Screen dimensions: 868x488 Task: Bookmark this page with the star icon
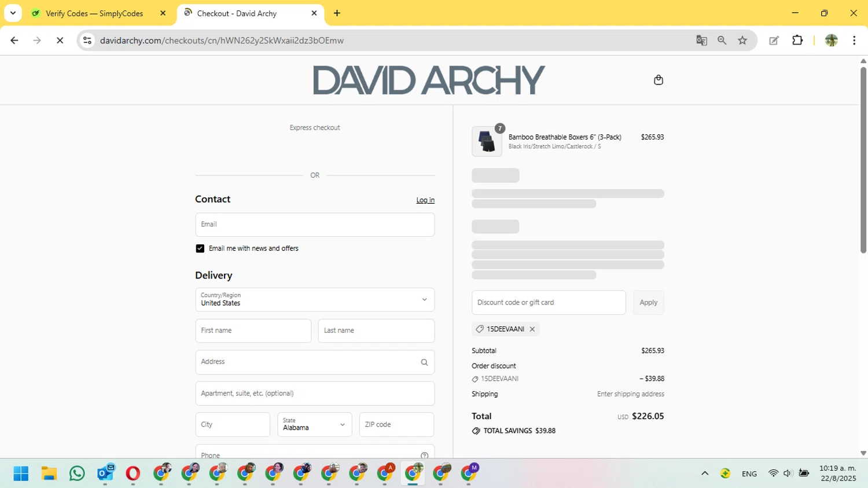point(742,41)
